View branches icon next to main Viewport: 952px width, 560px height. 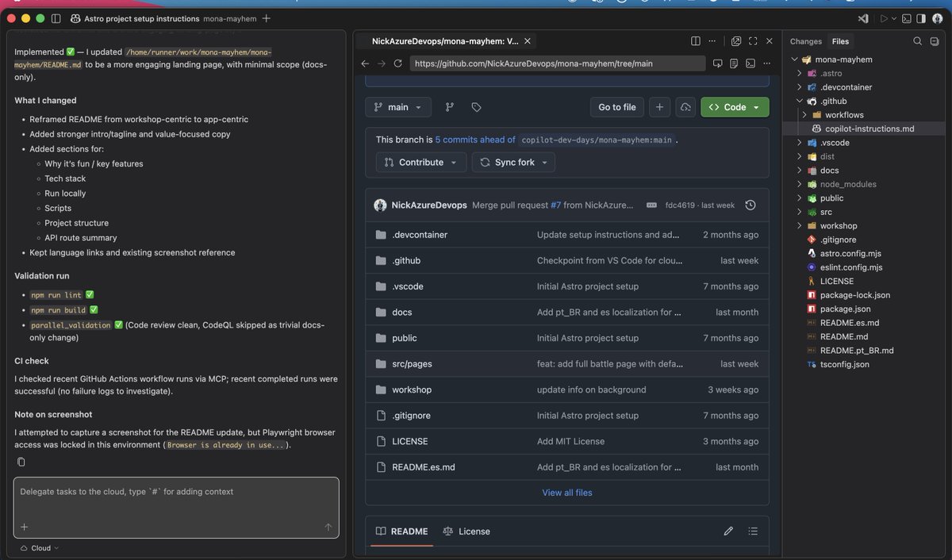[450, 107]
